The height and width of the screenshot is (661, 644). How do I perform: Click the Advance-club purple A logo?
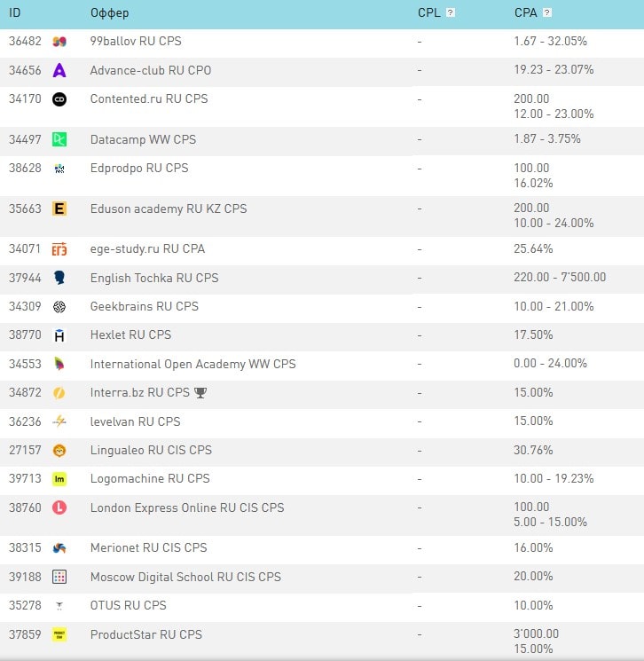click(x=59, y=70)
